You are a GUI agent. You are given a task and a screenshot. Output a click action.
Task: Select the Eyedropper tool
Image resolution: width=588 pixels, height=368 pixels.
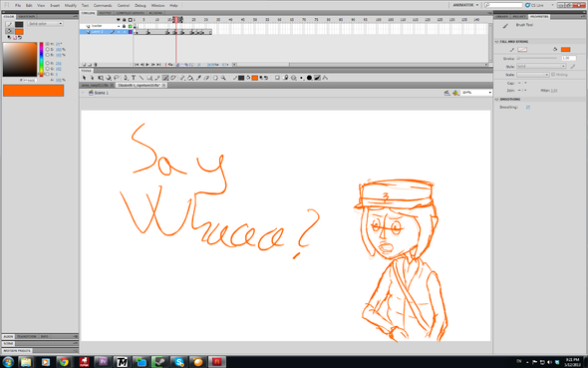tap(198, 78)
